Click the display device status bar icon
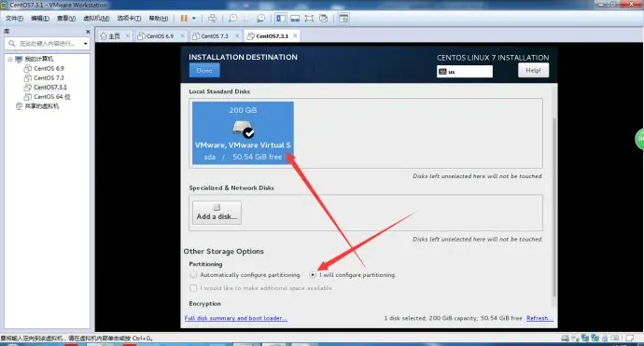 (x=614, y=339)
